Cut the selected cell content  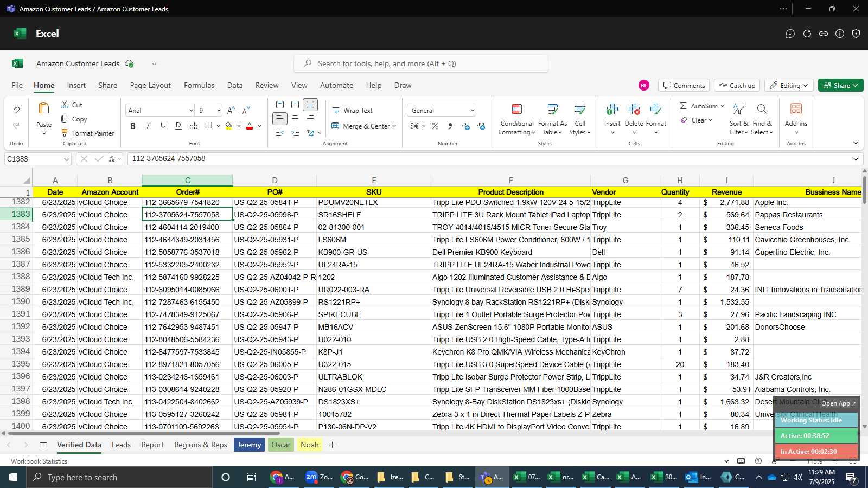pyautogui.click(x=72, y=105)
